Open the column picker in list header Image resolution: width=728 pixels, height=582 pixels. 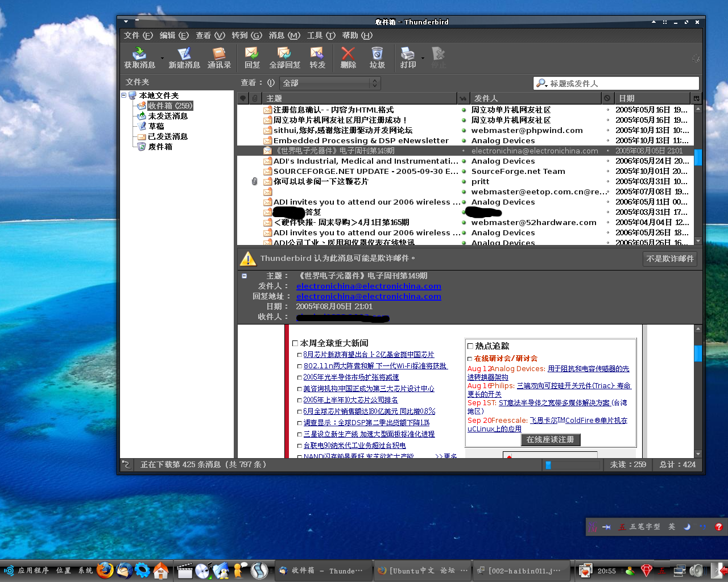click(x=696, y=98)
